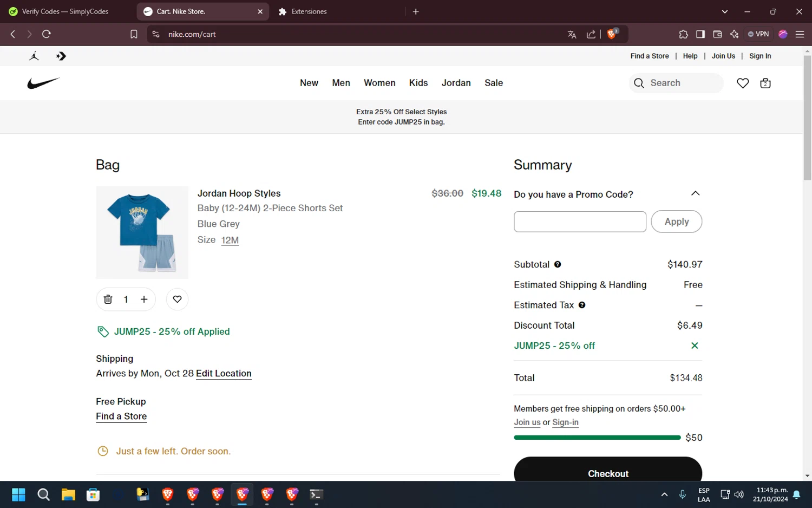Screen dimensions: 812x508
Task: Click Subtotal help question icon
Action: pos(558,264)
